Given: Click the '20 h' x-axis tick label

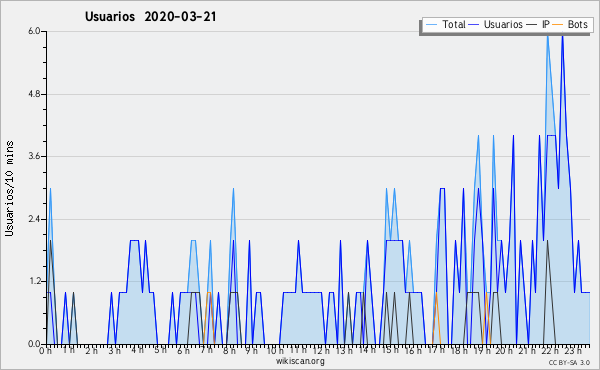Looking at the screenshot, I should pos(505,350).
